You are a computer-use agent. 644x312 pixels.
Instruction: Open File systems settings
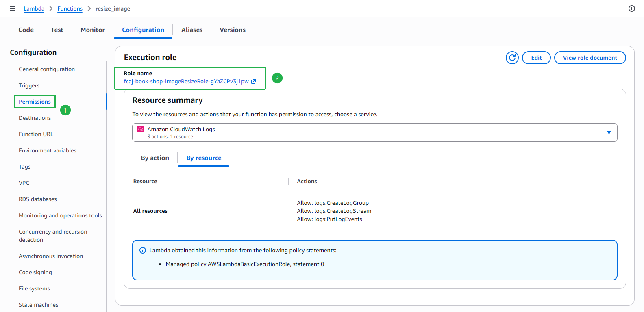point(34,288)
